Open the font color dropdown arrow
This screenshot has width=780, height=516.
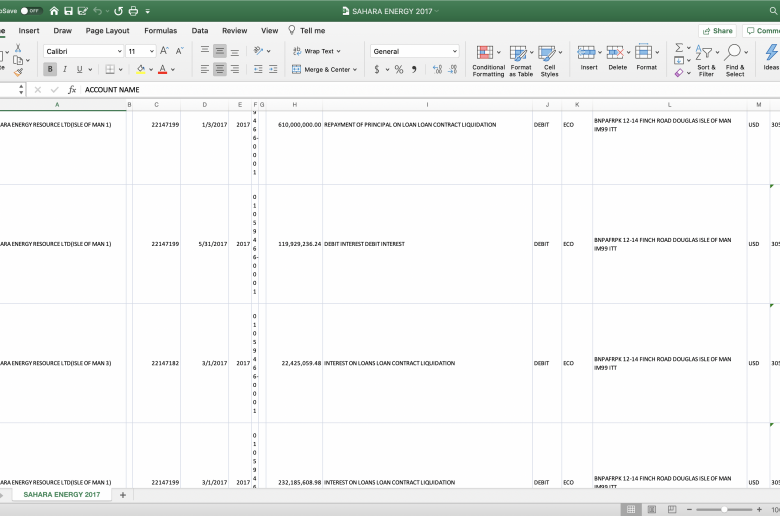pos(173,70)
